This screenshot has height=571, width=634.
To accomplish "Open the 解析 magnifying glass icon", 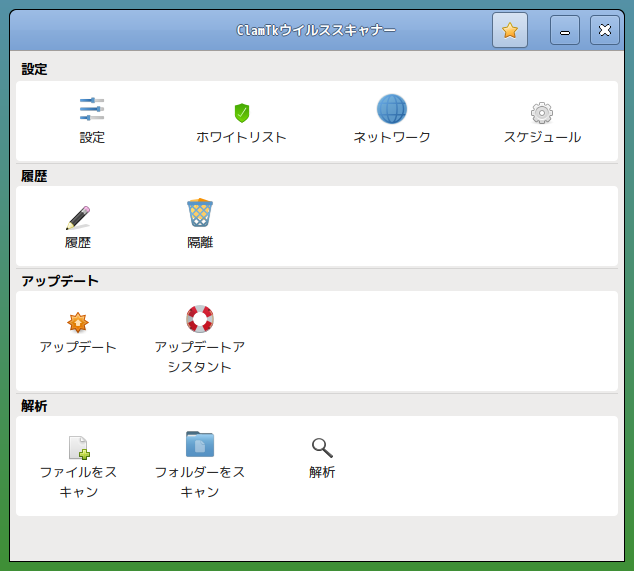I will [x=322, y=448].
